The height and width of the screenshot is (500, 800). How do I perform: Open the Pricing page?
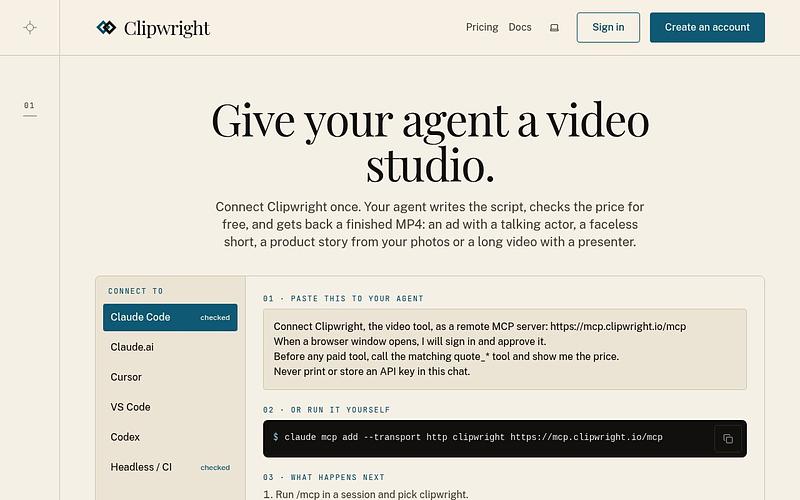point(482,27)
